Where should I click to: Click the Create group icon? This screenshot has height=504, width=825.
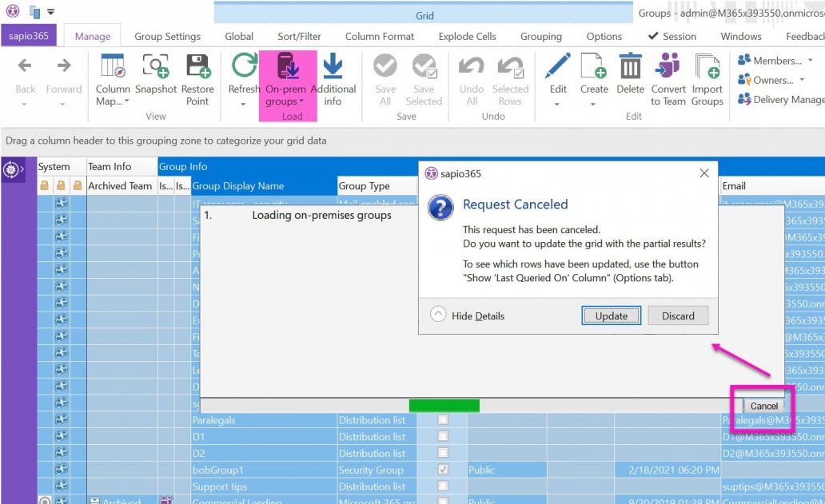point(594,65)
